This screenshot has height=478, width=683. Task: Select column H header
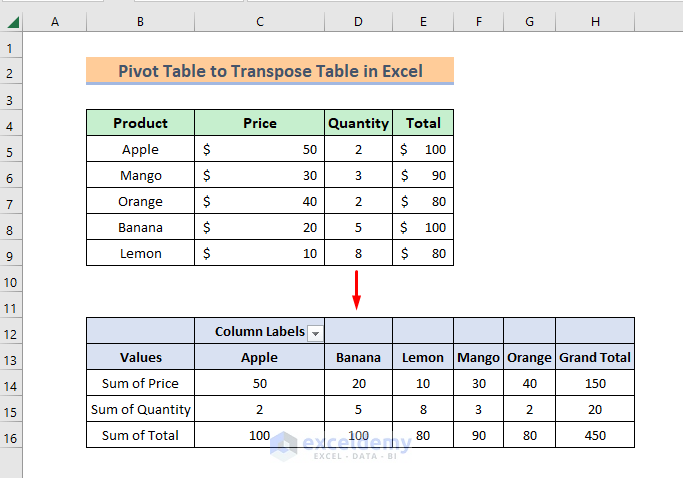coord(594,21)
